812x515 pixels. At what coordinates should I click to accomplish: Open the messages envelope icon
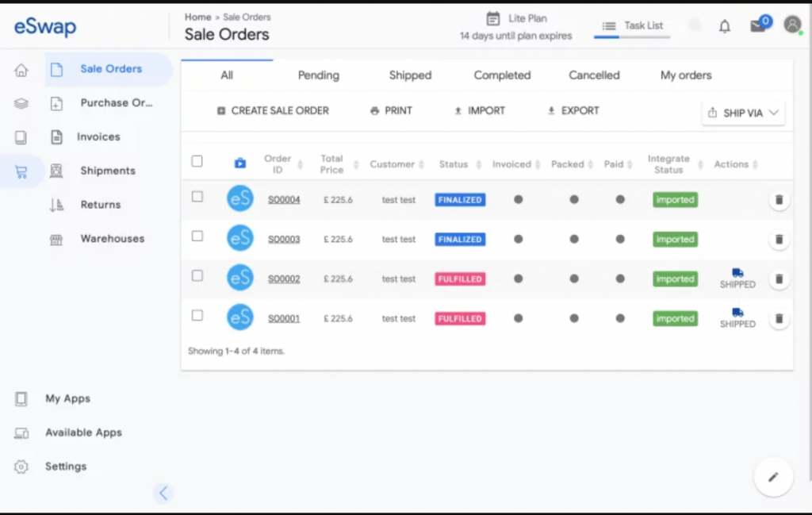pos(756,25)
